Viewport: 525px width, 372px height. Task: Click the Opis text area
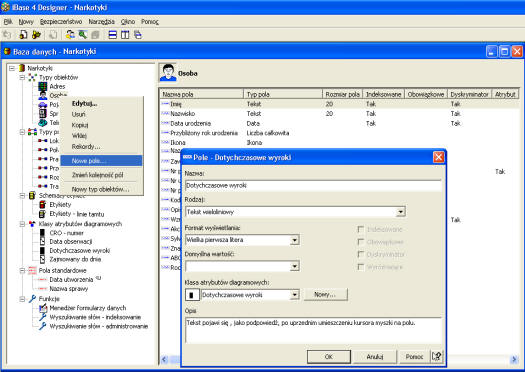click(313, 330)
